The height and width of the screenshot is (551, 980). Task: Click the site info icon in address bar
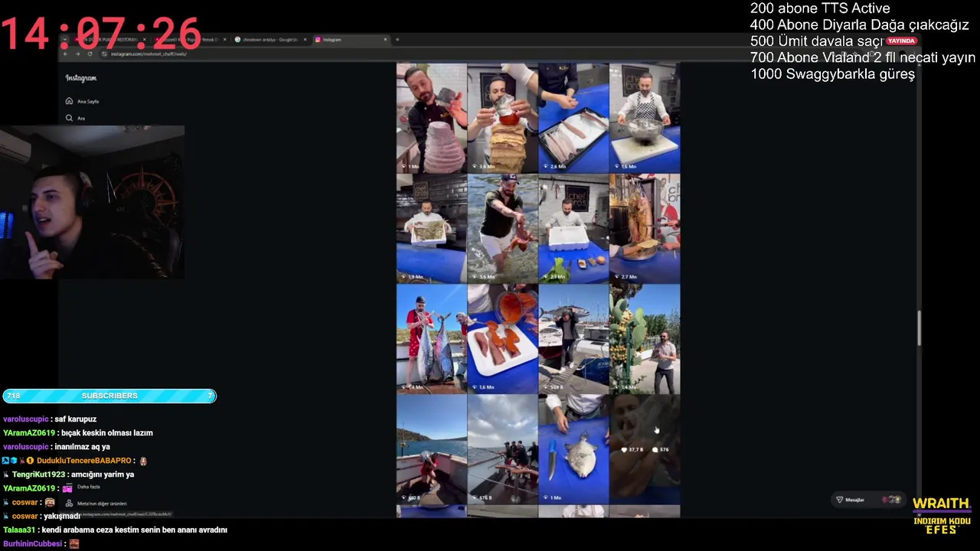point(104,54)
